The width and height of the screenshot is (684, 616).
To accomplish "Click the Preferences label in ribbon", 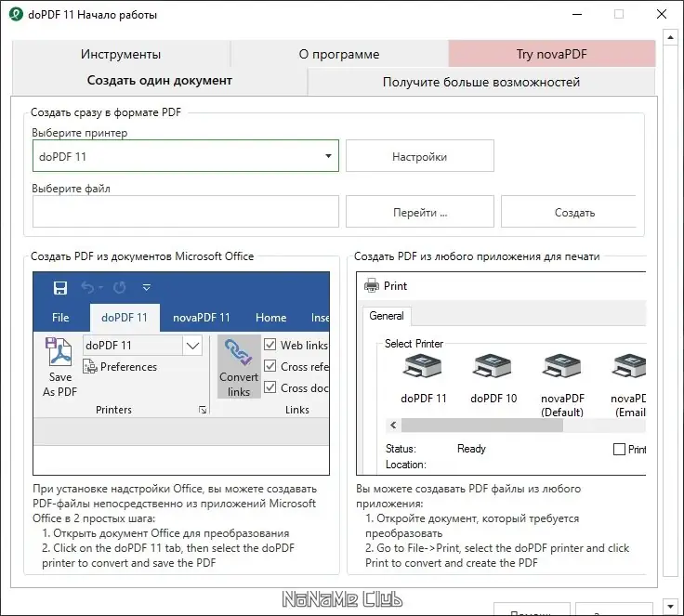I will [x=128, y=367].
